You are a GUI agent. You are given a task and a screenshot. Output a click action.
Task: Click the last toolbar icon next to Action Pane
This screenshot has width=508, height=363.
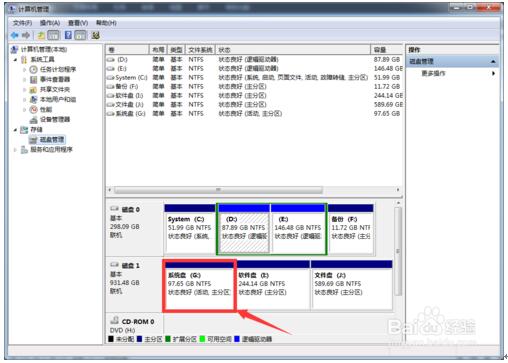point(96,35)
